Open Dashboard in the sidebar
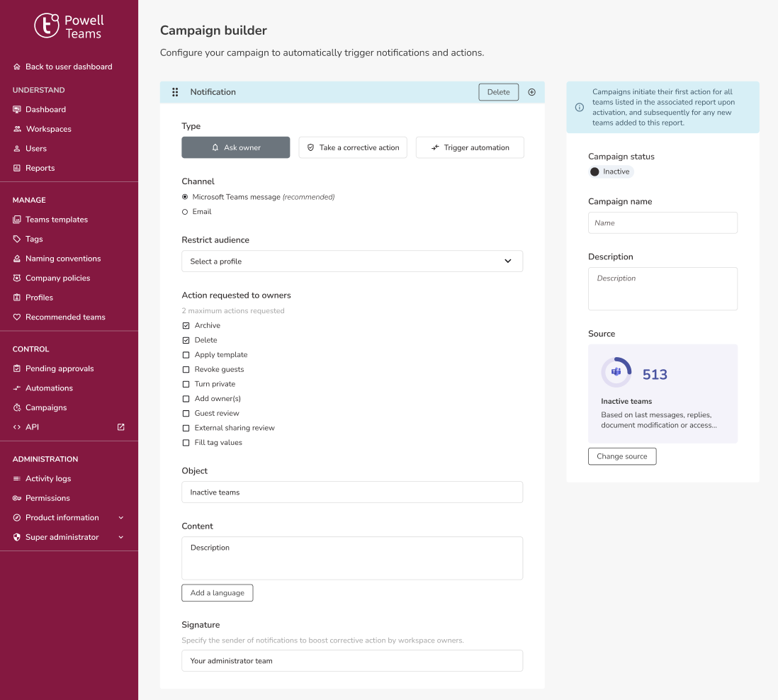Image resolution: width=778 pixels, height=700 pixels. coord(45,109)
